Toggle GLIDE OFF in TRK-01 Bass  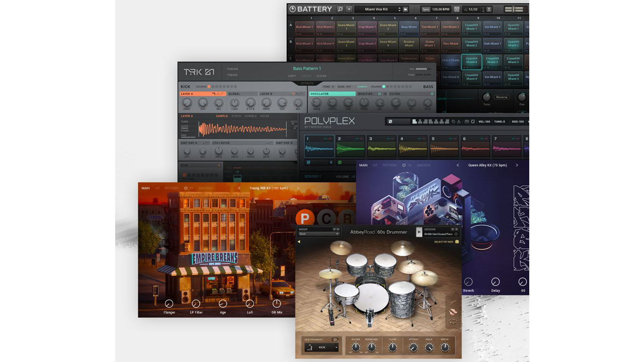(x=344, y=87)
